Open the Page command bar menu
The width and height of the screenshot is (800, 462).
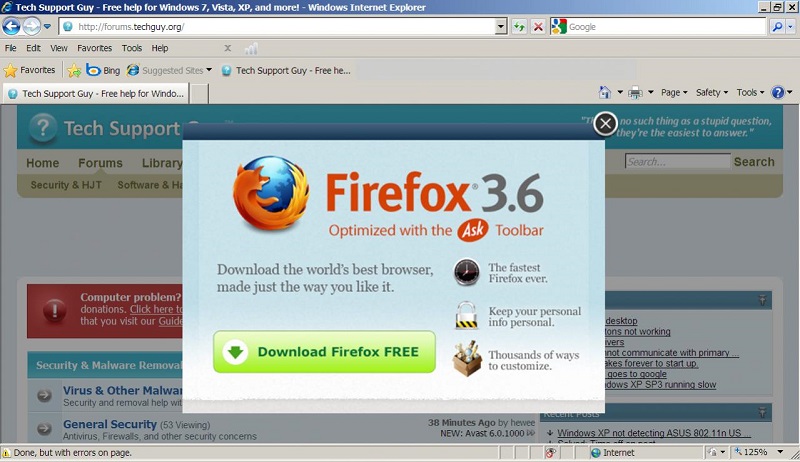pos(674,92)
